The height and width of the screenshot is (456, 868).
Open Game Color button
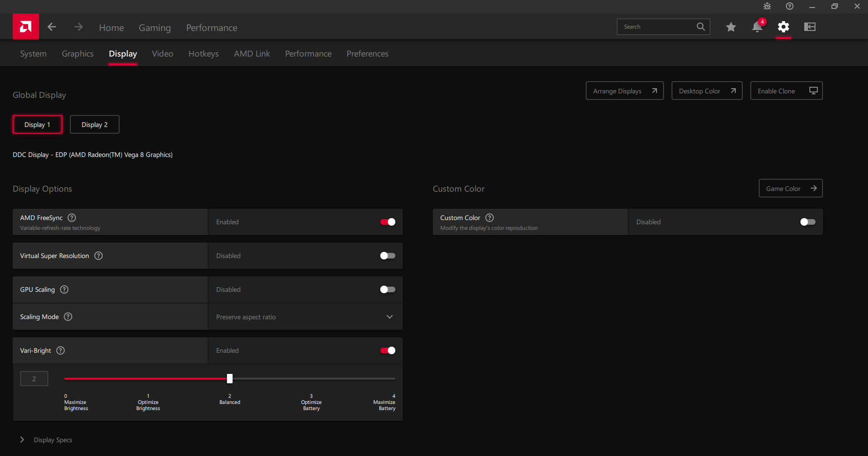click(791, 188)
